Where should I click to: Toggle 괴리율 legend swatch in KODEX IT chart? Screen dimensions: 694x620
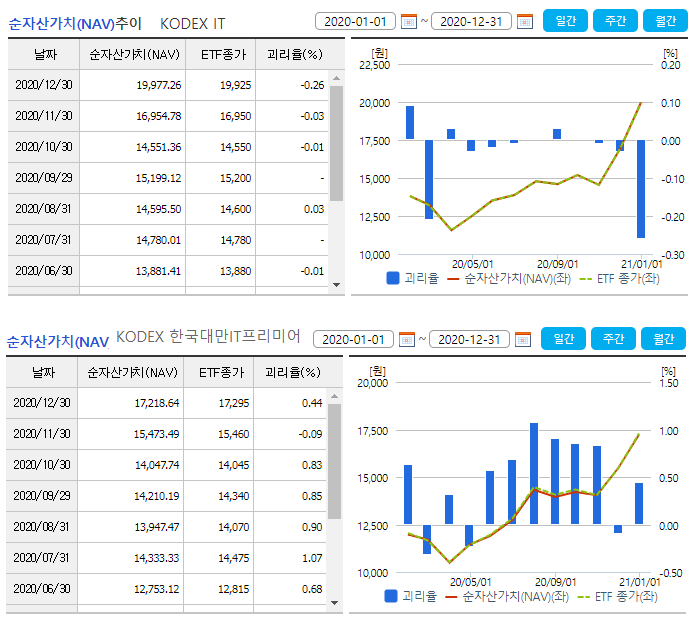point(393,278)
